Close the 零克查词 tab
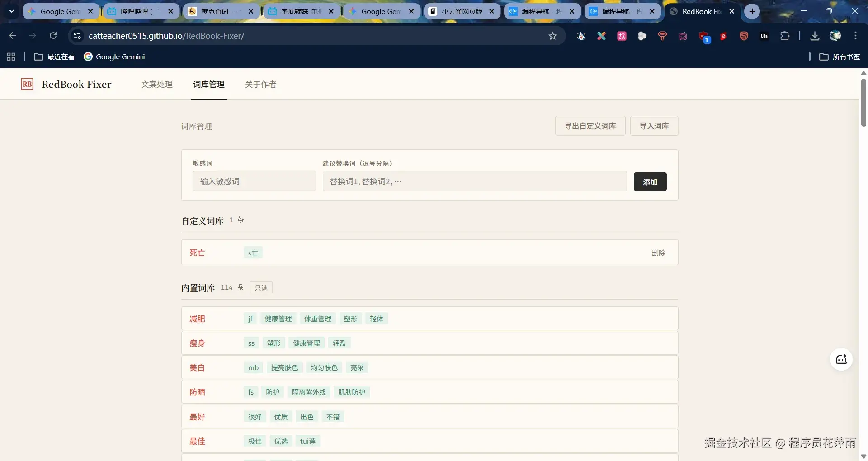The image size is (868, 461). 251,11
